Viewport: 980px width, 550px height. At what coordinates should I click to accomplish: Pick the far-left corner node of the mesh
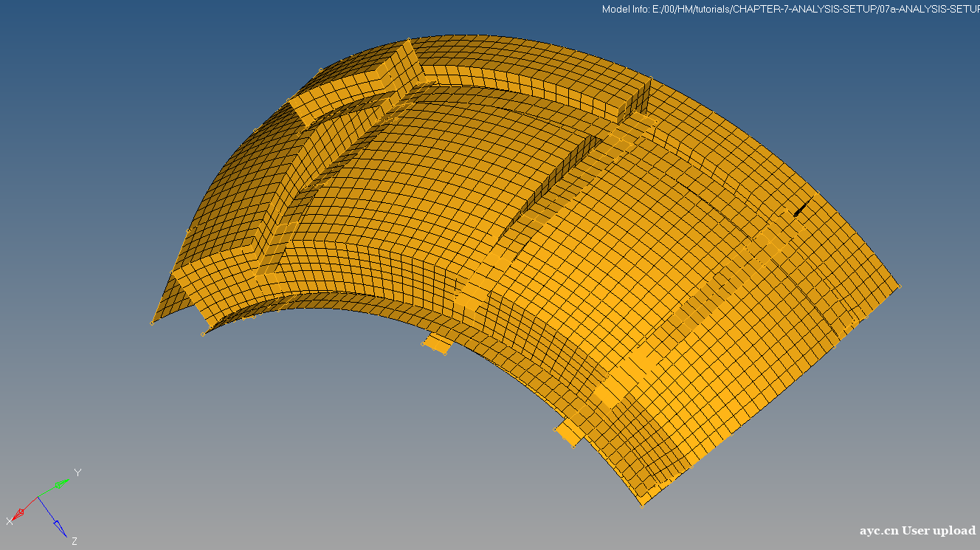tap(152, 323)
